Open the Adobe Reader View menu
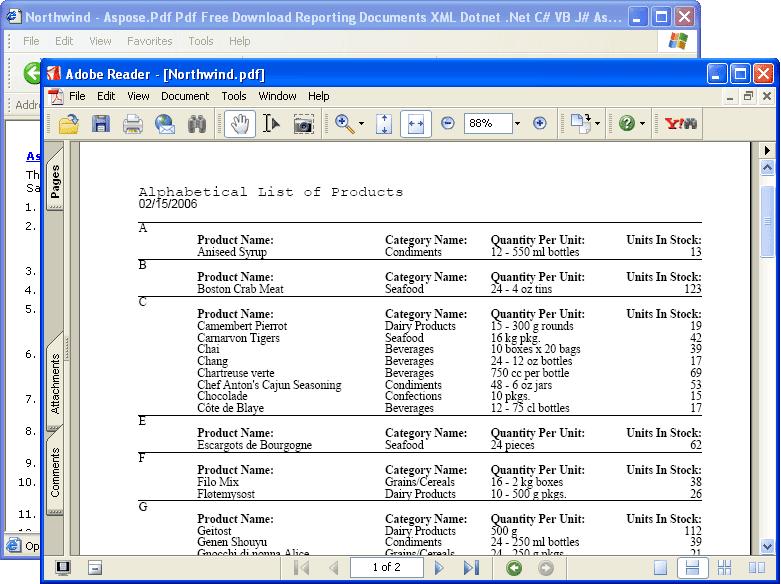Image resolution: width=781 pixels, height=584 pixels. pos(138,96)
